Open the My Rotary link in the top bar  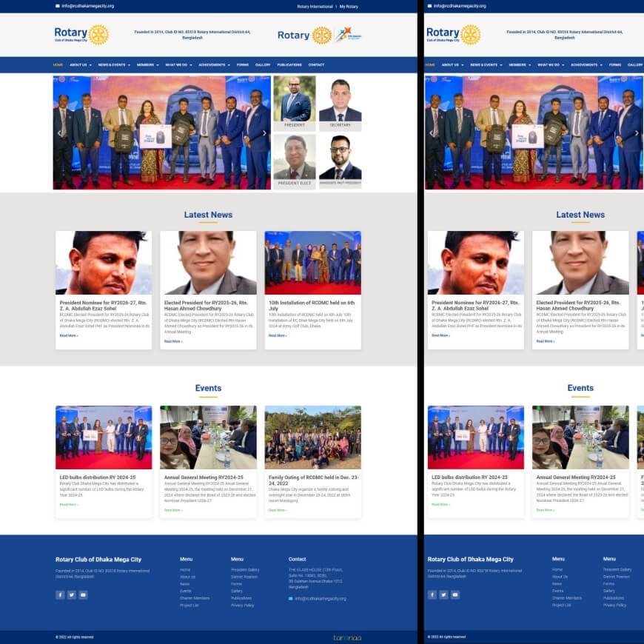click(349, 6)
